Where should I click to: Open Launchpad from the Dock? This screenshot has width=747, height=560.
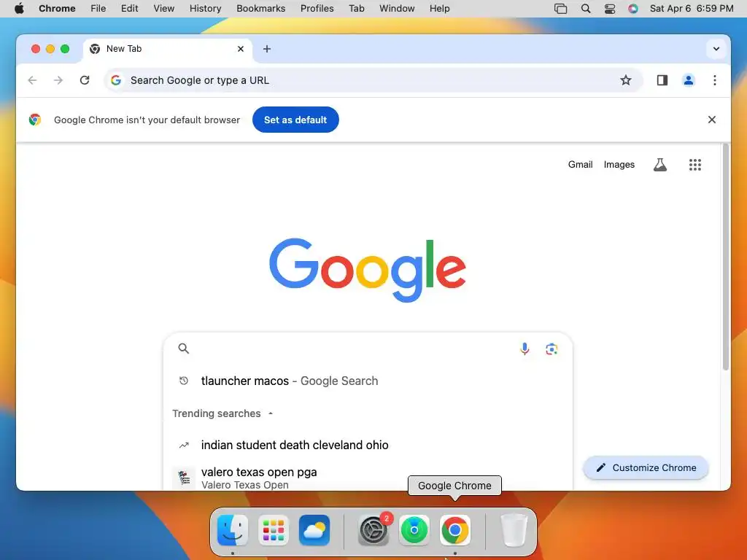(274, 530)
